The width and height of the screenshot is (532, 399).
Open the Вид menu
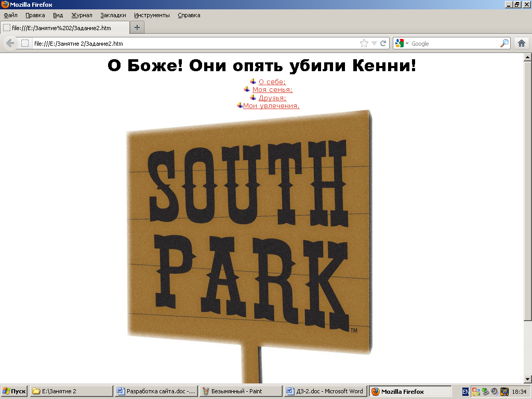(x=58, y=15)
